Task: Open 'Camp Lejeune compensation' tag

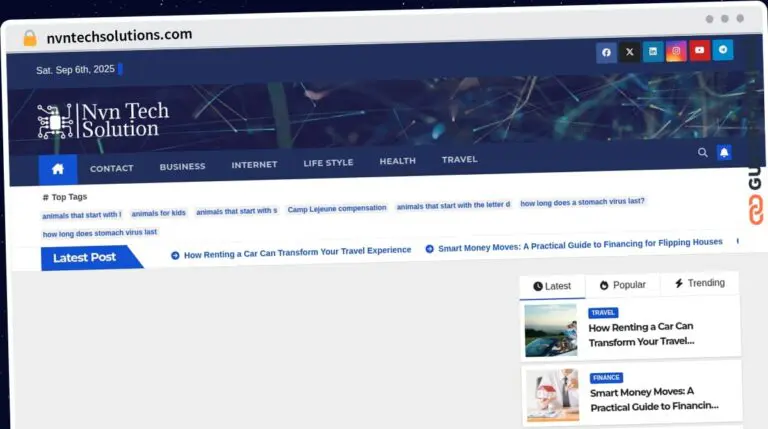Action: point(336,209)
